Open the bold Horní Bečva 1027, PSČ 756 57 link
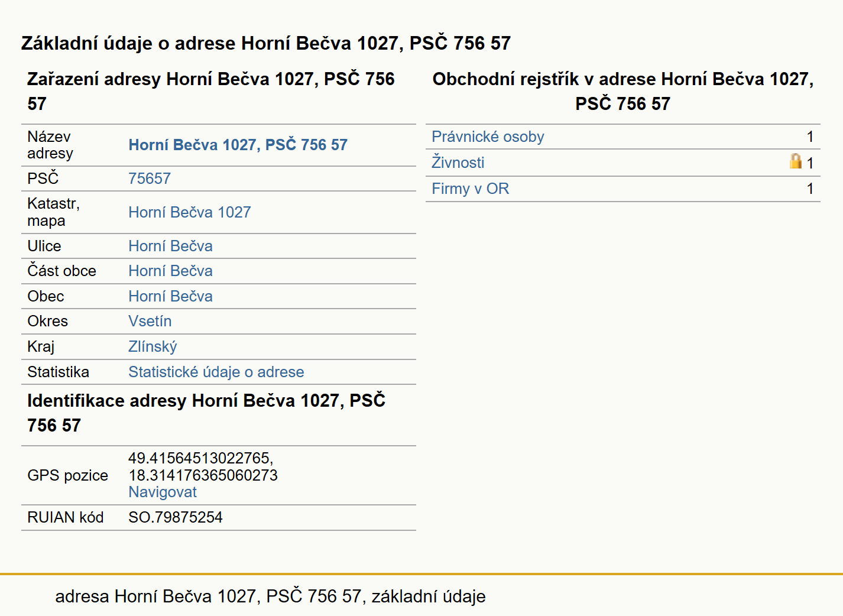Viewport: 843px width, 616px height. coord(238,145)
